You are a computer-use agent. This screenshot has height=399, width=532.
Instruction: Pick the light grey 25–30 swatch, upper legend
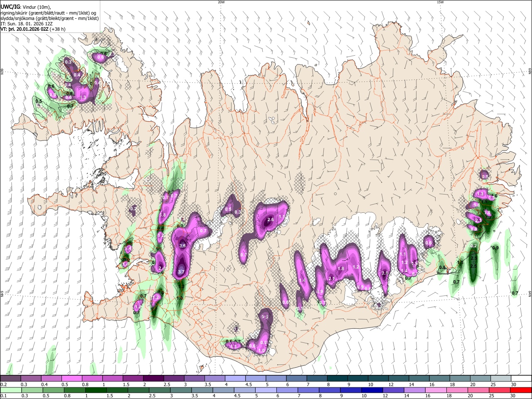coord(501,379)
